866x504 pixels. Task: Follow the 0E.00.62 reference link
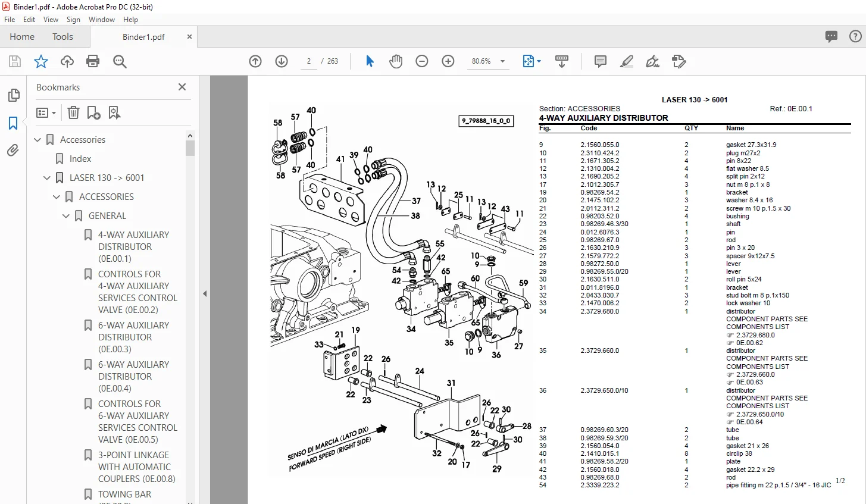coord(749,343)
